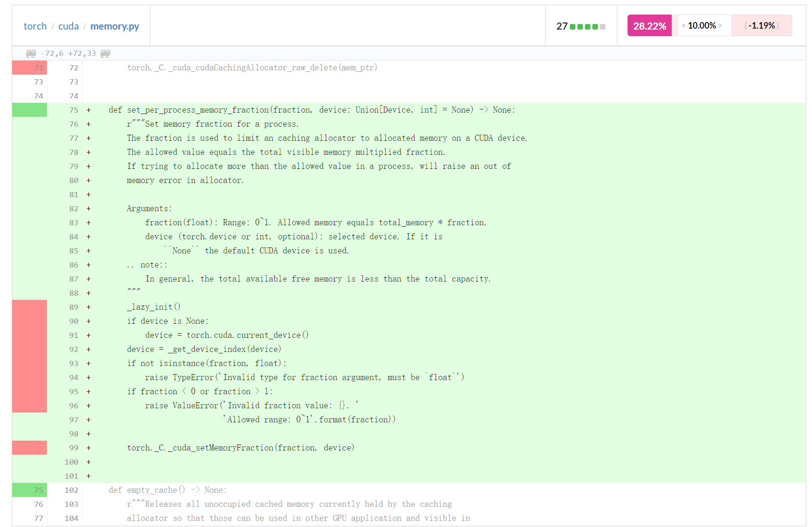The width and height of the screenshot is (812, 527).
Task: Expand the @@ -72,6 +72,33 @@ hunk header
Action: click(x=68, y=53)
